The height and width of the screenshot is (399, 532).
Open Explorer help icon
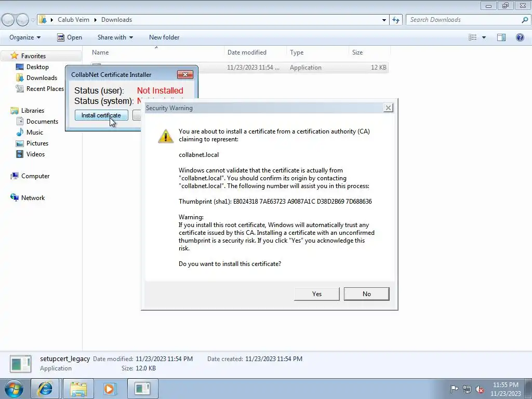click(520, 37)
